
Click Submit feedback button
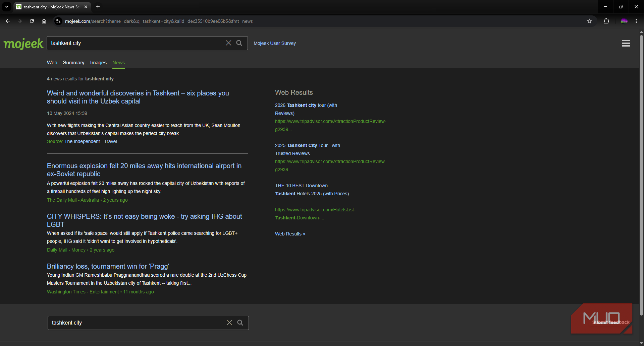click(x=611, y=322)
